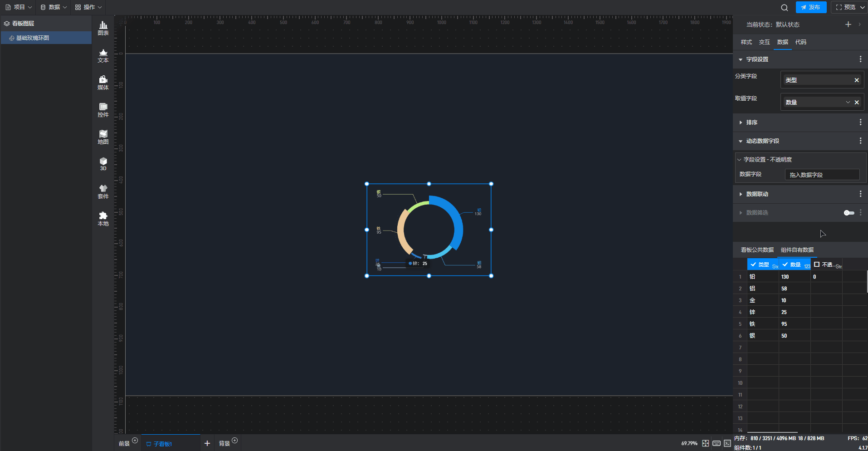Switch to 看板公共数据 tab
868x451 pixels.
[757, 250]
